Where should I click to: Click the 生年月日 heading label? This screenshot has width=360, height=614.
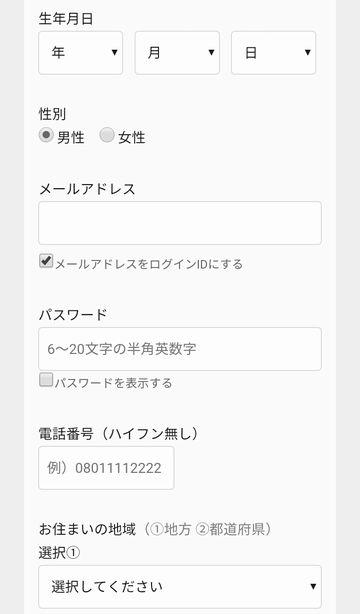click(x=66, y=19)
